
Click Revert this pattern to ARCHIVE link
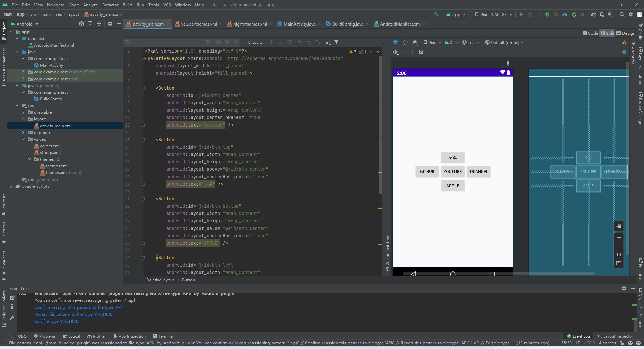[x=74, y=314]
